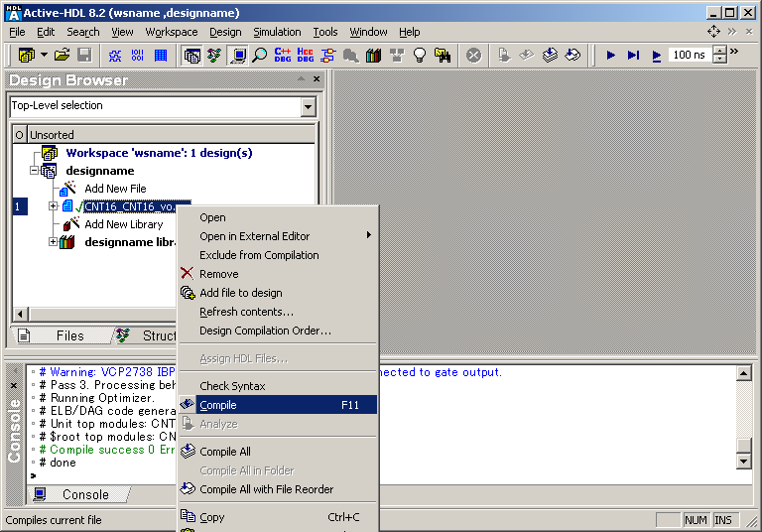Click the console scrollbar down arrow

pos(743,461)
